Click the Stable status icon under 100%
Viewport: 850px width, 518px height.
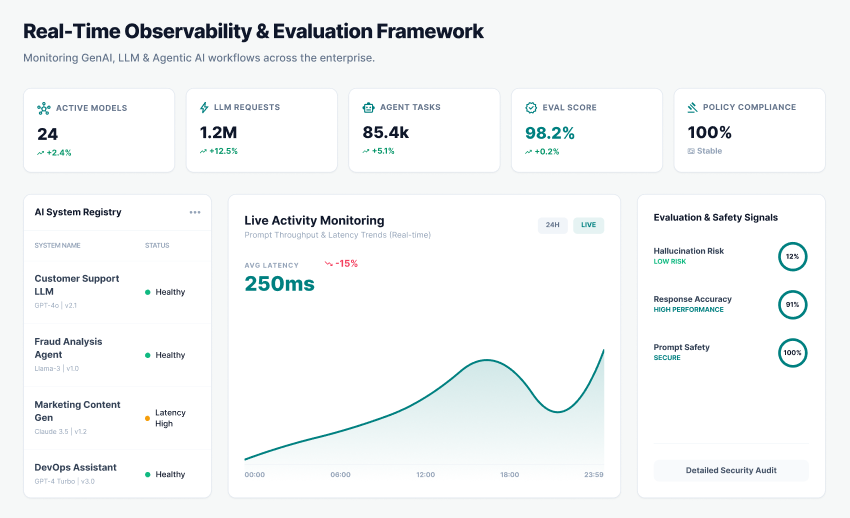[691, 152]
